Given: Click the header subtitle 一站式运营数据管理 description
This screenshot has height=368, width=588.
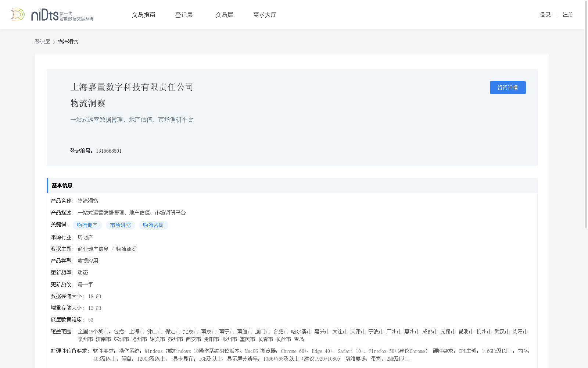Looking at the screenshot, I should click(x=132, y=120).
